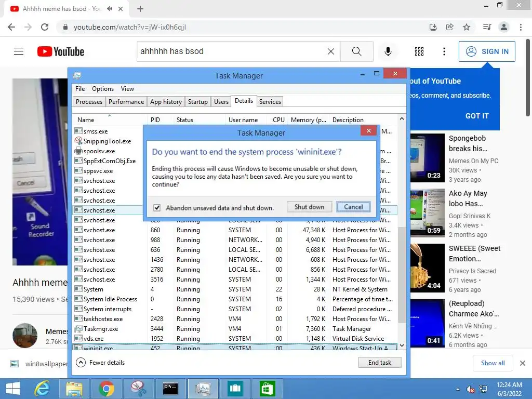Click the browser forward arrow
532x399 pixels.
tap(28, 27)
